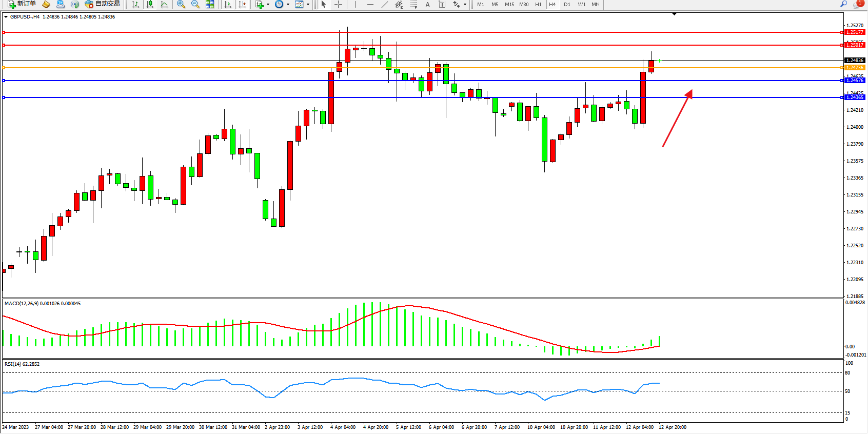The width and height of the screenshot is (868, 434).
Task: Zoom out of the chart
Action: point(195,4)
